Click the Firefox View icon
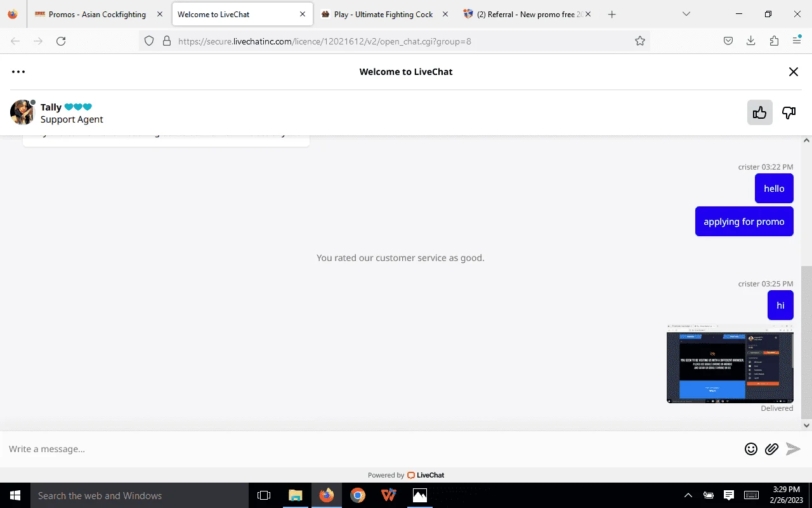 [13, 14]
